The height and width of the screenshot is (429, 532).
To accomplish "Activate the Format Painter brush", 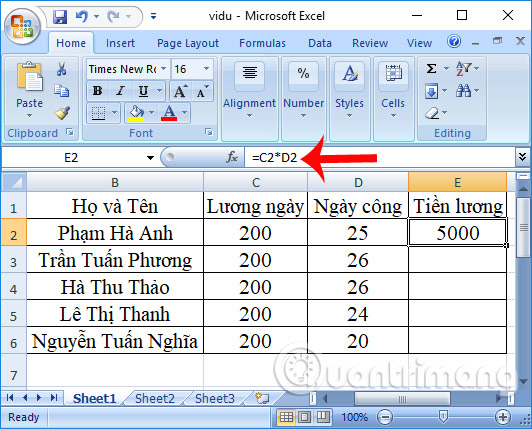I will pyautogui.click(x=62, y=113).
